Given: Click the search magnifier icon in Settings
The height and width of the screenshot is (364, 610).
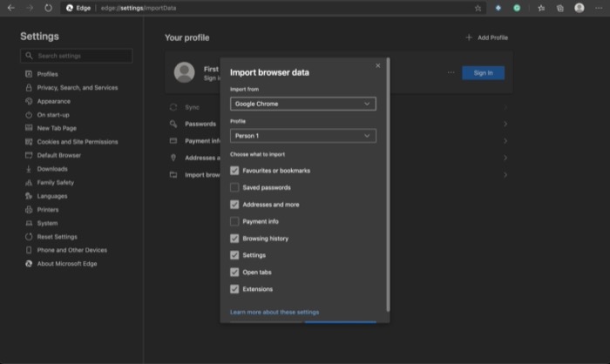Looking at the screenshot, I should [29, 56].
